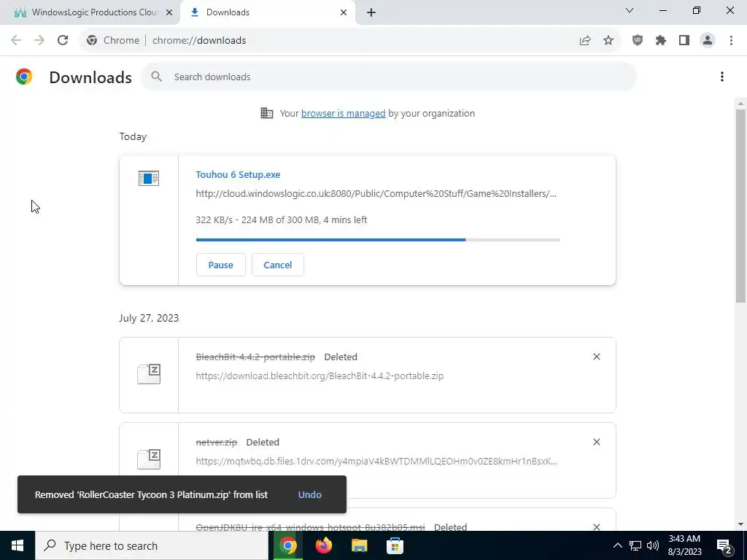This screenshot has width=747, height=560.
Task: Go back using the browser back arrow
Action: (16, 41)
